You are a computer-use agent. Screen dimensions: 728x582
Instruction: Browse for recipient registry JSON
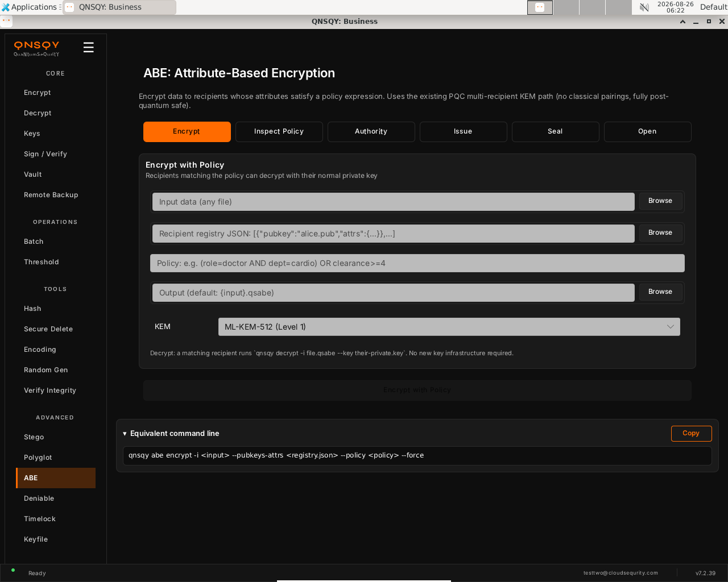point(660,232)
